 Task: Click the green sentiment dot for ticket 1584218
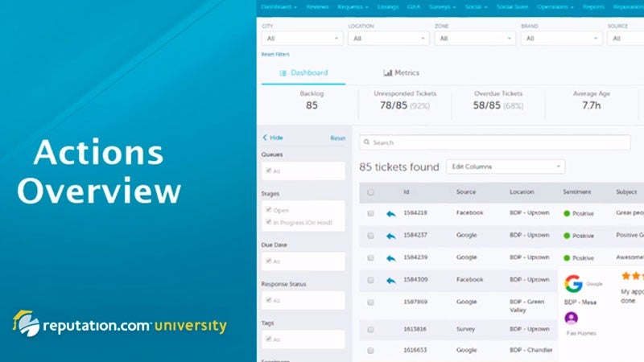(567, 213)
